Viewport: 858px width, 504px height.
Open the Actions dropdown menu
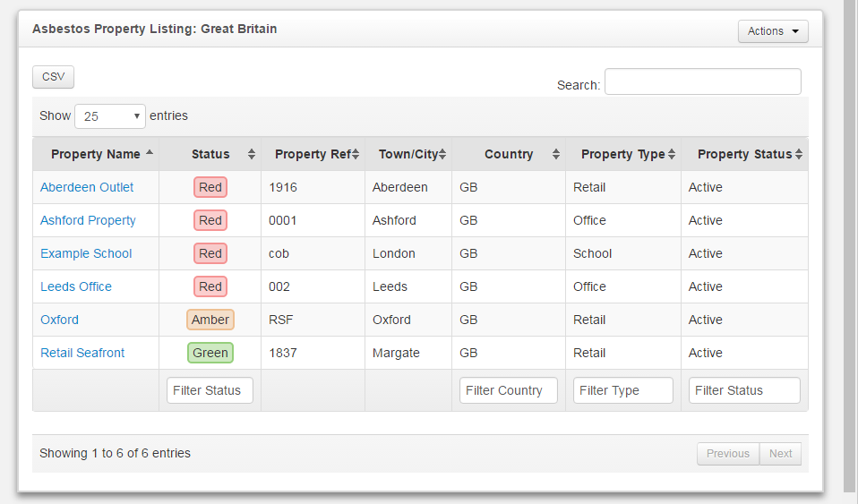click(772, 31)
